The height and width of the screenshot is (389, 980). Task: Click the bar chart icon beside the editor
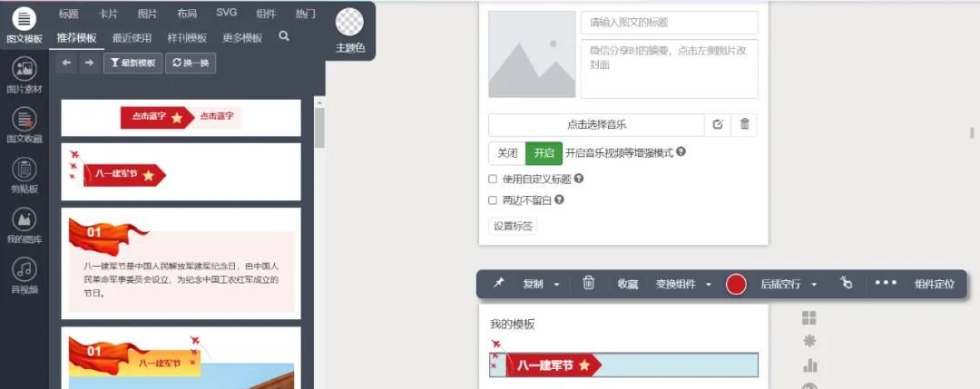pyautogui.click(x=809, y=365)
